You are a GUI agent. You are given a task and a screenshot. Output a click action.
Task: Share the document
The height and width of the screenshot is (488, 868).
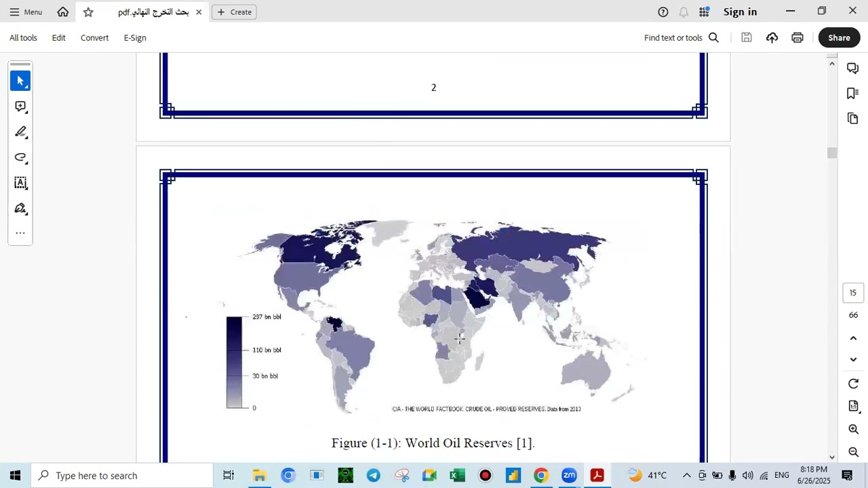(x=839, y=37)
